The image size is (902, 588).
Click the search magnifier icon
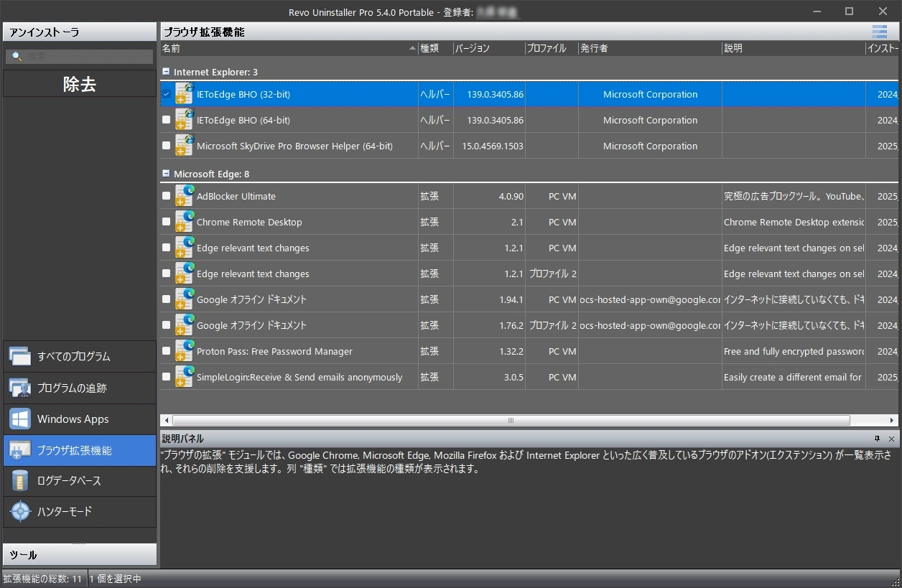point(17,57)
